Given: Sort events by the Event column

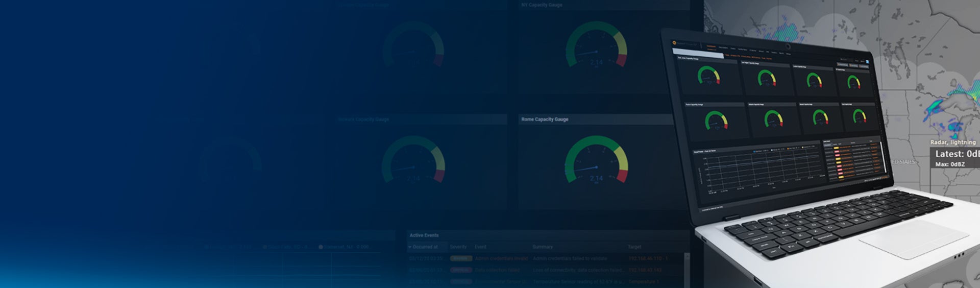Looking at the screenshot, I should tap(480, 247).
